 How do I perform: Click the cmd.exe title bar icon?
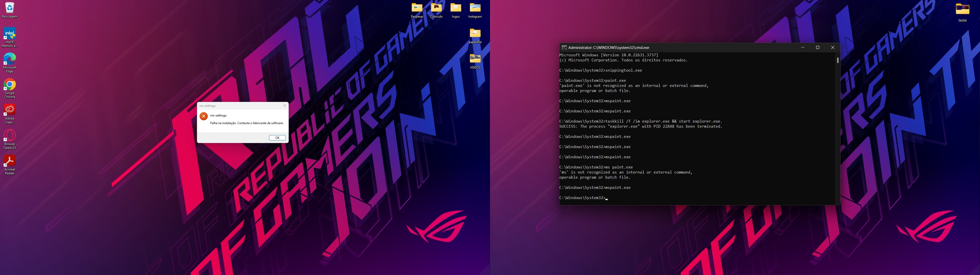[x=564, y=47]
